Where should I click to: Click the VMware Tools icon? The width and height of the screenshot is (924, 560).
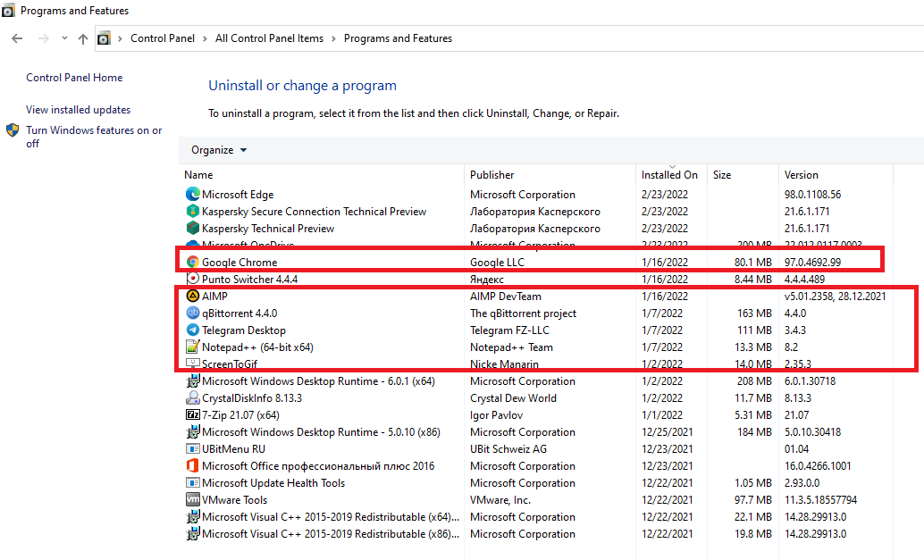(x=193, y=499)
